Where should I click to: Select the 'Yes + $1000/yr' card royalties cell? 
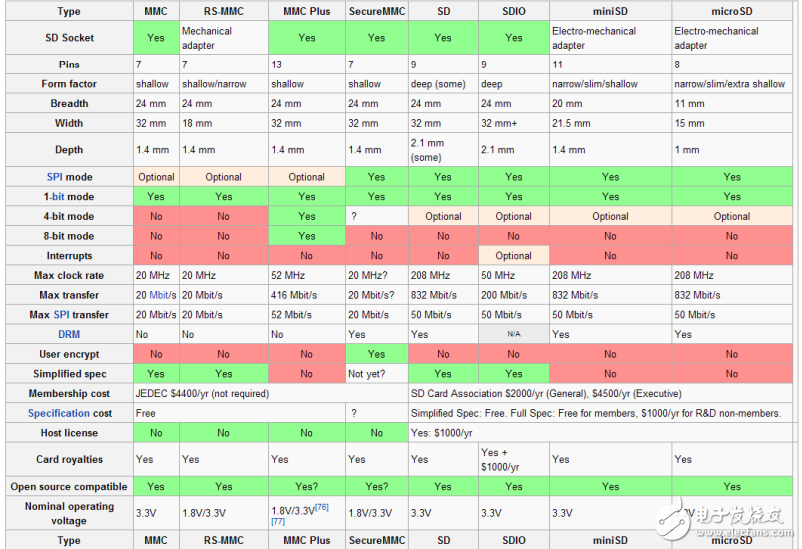click(513, 460)
